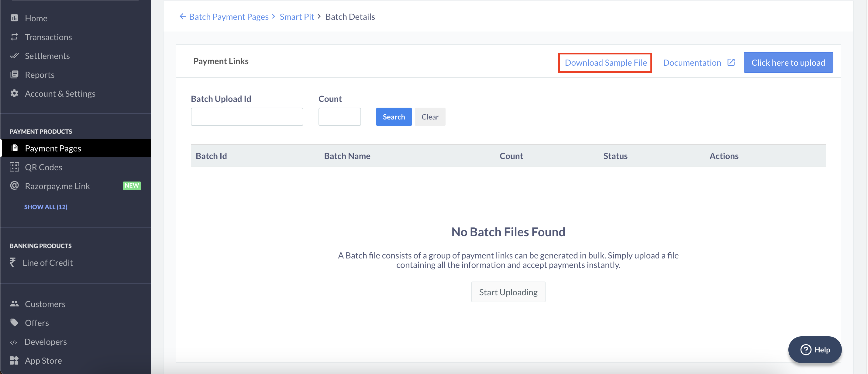Click the Smart Pit breadcrumb link
Screen dimensions: 868x374
coord(297,16)
